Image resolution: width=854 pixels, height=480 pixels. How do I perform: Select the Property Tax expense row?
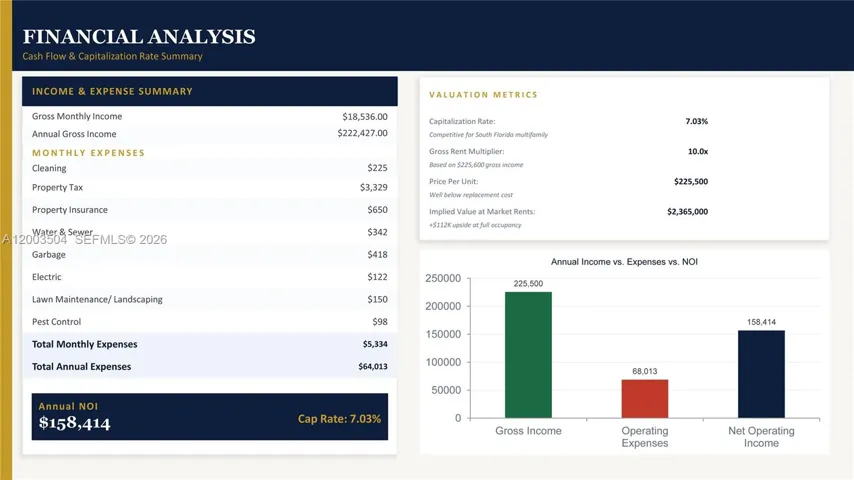click(209, 187)
